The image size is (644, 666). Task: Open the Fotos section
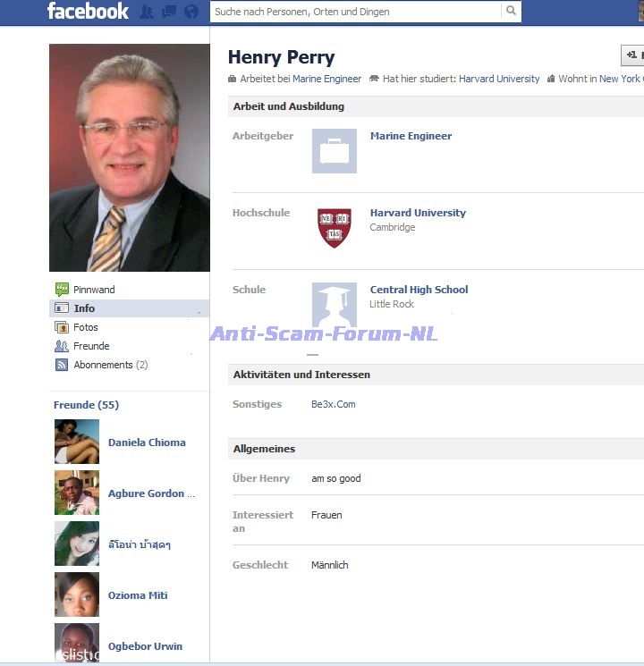[x=86, y=327]
